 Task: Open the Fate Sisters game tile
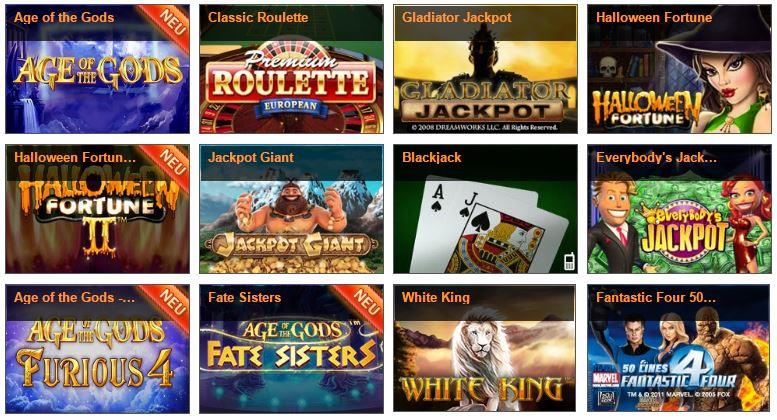tap(291, 349)
